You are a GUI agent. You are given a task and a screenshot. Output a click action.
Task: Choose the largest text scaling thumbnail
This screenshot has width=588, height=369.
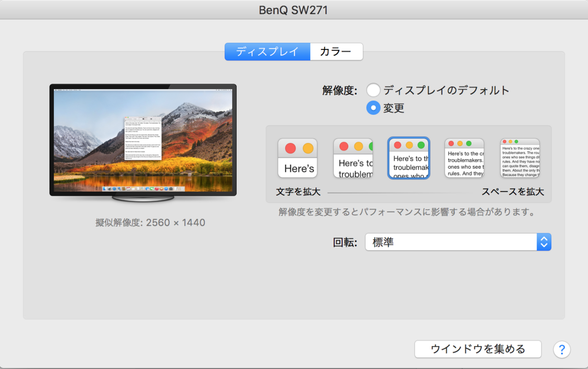coord(297,158)
